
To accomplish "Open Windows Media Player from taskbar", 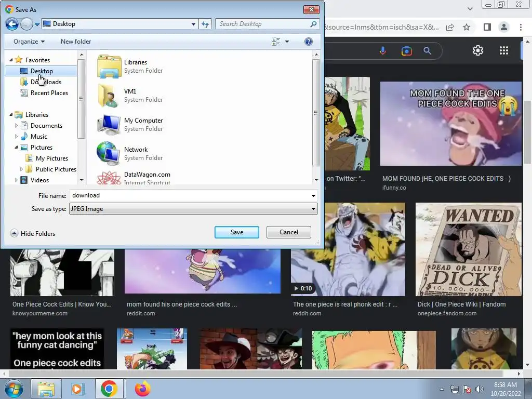I will click(x=77, y=389).
